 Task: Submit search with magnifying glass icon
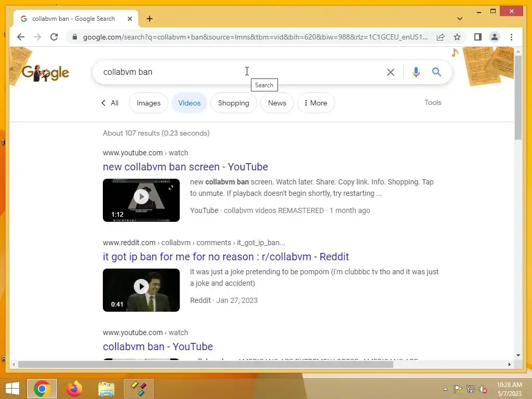point(436,72)
